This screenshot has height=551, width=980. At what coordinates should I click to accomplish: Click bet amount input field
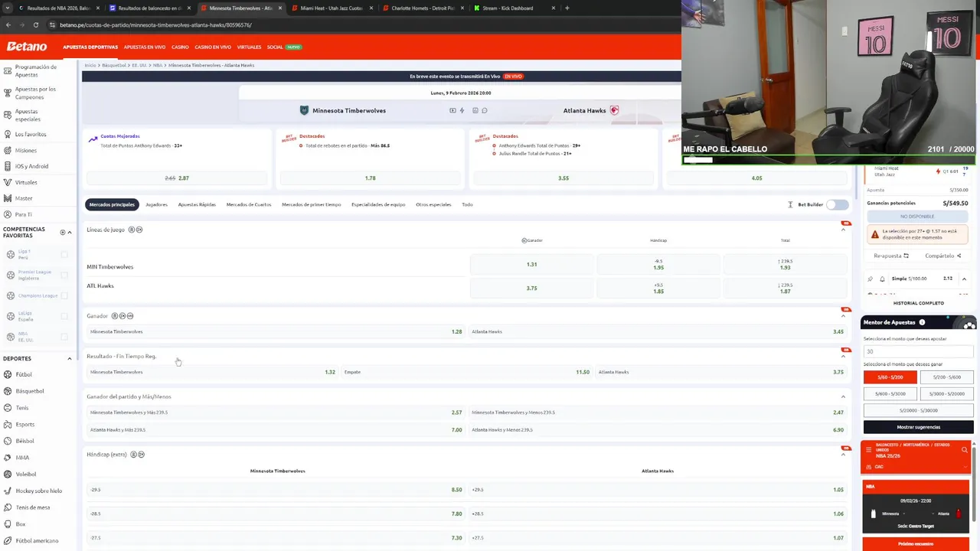point(918,351)
